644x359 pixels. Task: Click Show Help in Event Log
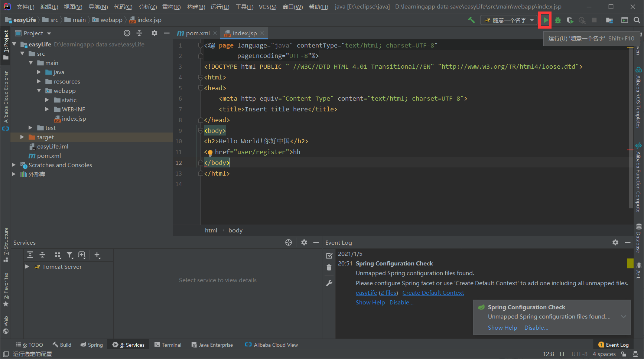click(370, 302)
